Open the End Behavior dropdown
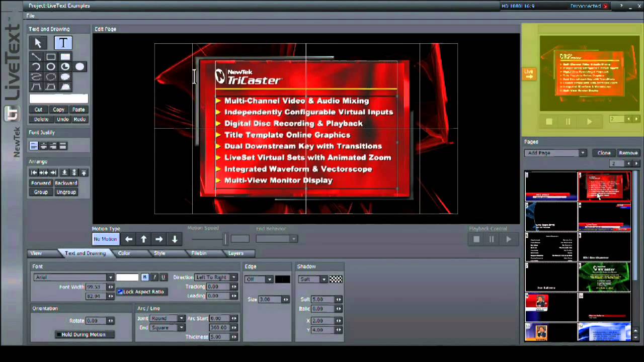The width and height of the screenshot is (644, 362). [x=276, y=239]
